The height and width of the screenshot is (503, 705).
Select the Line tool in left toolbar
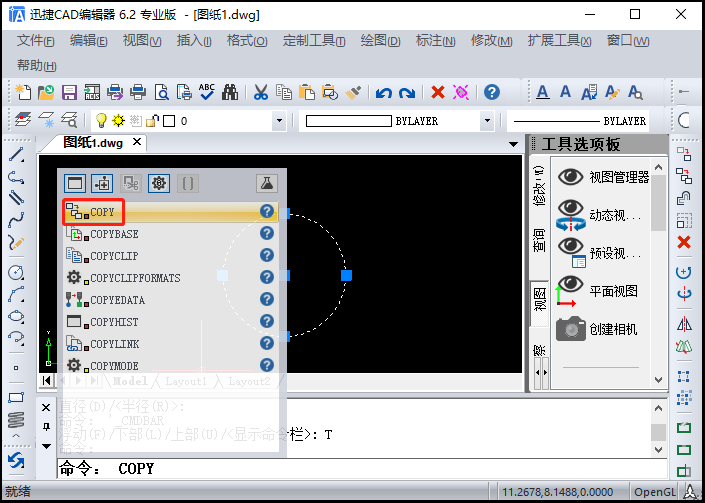(x=16, y=154)
